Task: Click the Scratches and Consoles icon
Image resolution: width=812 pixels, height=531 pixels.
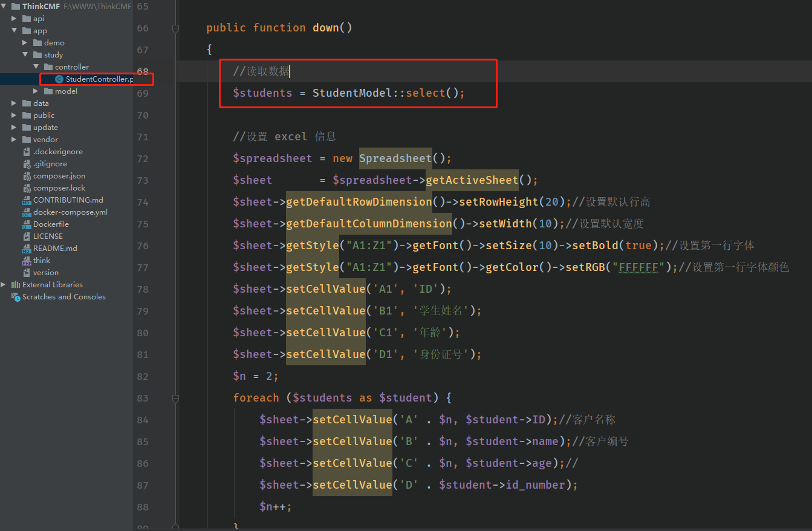Action: 16,297
